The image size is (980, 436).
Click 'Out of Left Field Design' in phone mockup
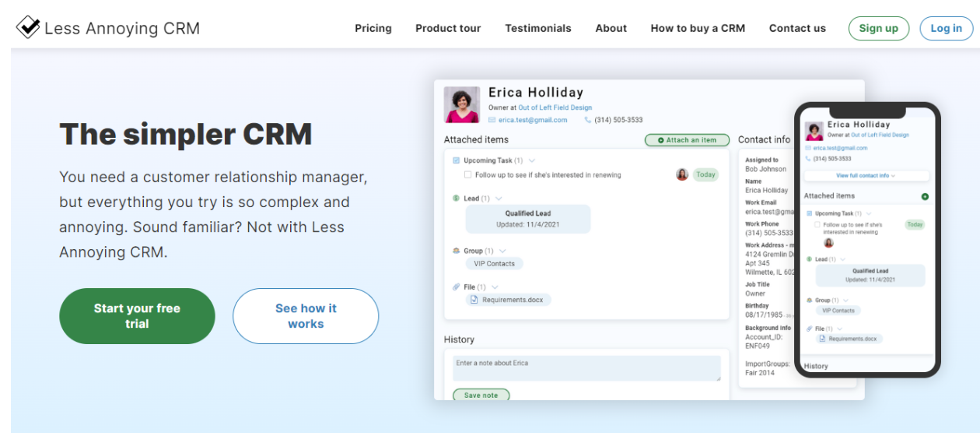[x=880, y=135]
